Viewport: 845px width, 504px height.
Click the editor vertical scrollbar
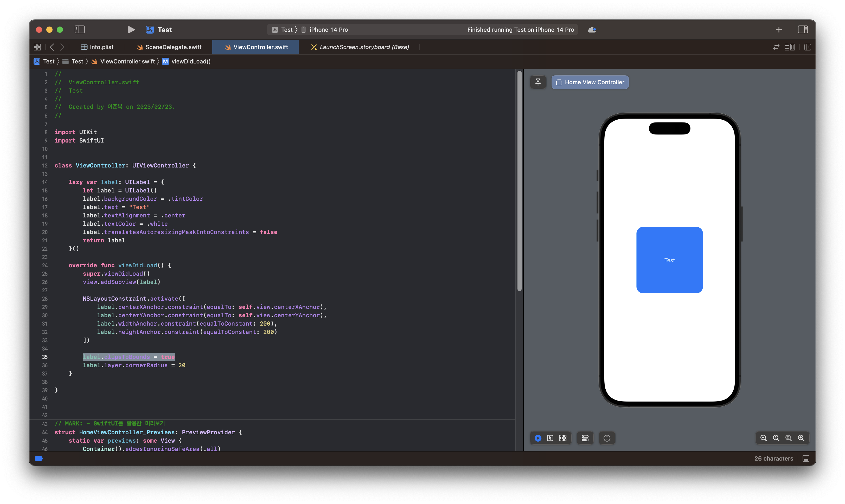(519, 180)
